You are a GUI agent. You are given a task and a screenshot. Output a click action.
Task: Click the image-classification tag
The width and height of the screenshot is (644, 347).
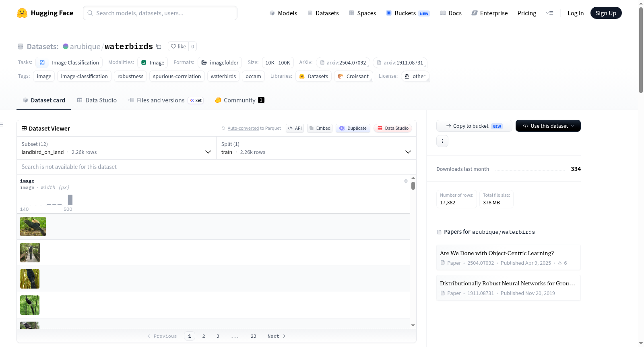85,76
